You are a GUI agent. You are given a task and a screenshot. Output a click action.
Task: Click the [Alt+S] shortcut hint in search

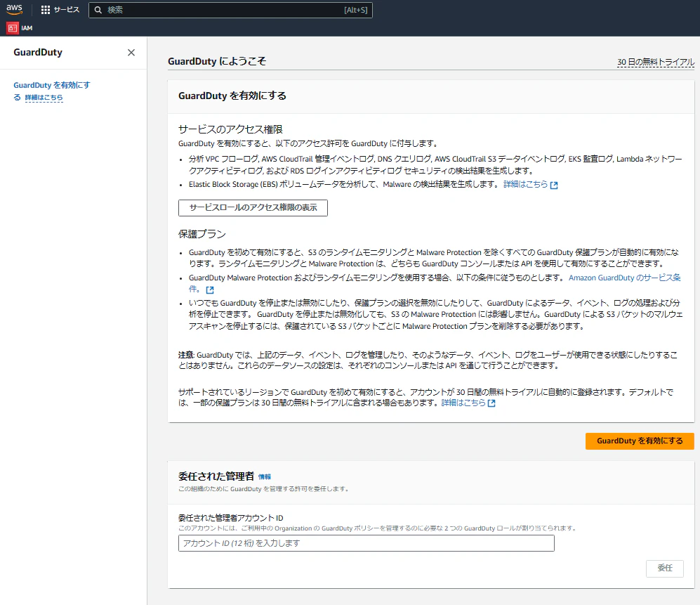coord(356,10)
